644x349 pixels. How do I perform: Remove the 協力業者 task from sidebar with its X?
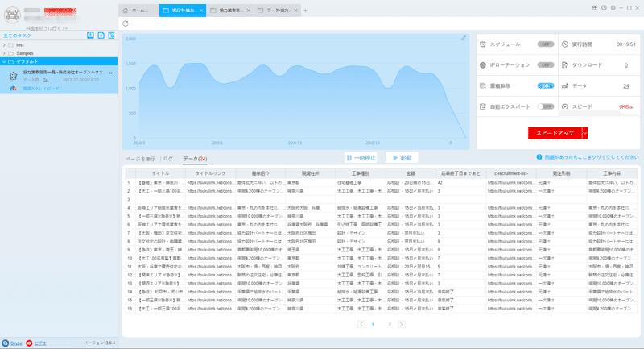tap(111, 73)
